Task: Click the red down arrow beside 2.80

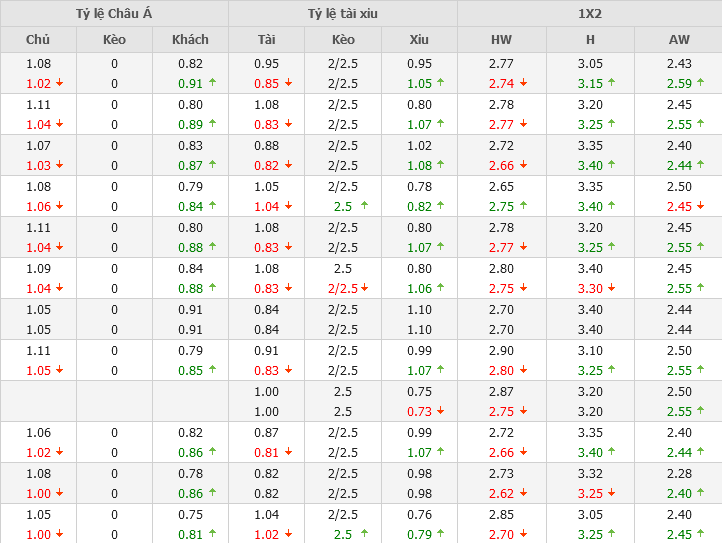Action: pos(523,370)
